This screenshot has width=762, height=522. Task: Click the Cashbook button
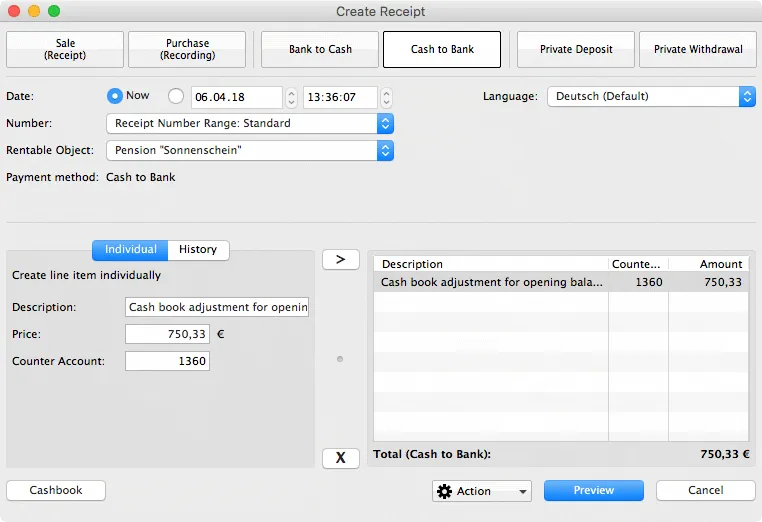56,490
